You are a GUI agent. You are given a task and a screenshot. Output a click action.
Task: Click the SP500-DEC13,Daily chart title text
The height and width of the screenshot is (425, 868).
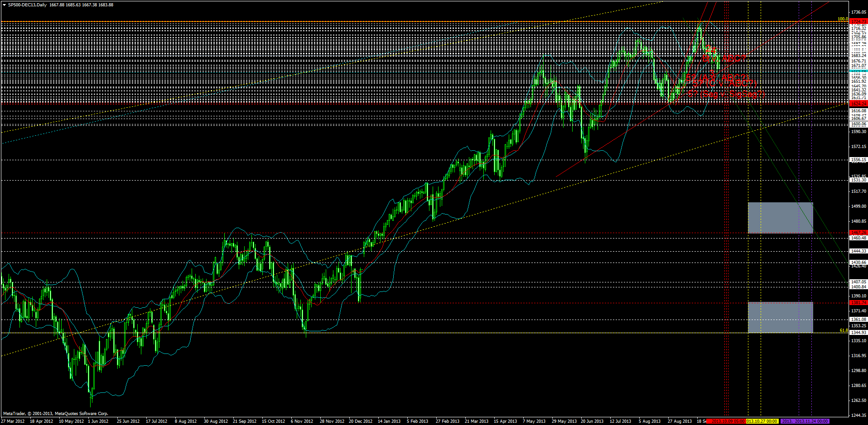coord(28,4)
